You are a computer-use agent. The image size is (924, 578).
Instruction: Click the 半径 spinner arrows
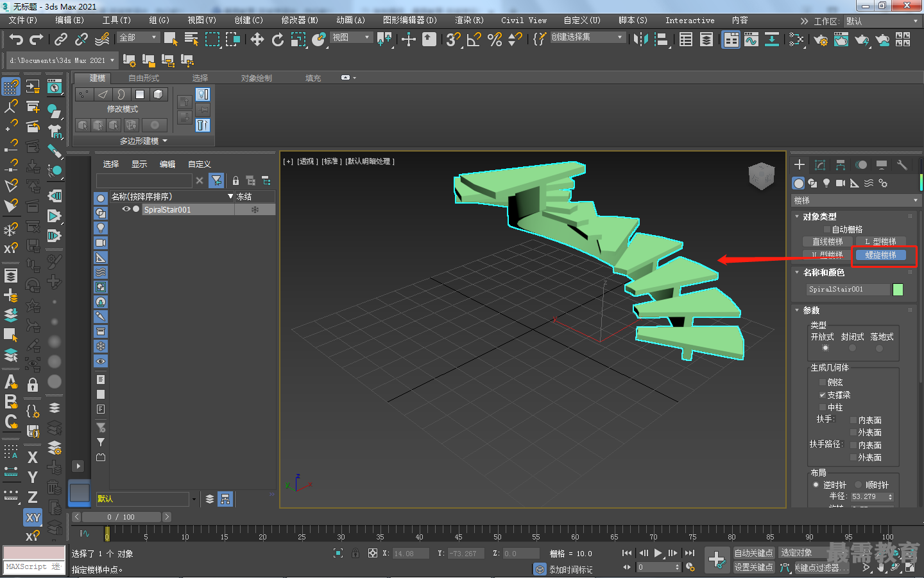(890, 496)
